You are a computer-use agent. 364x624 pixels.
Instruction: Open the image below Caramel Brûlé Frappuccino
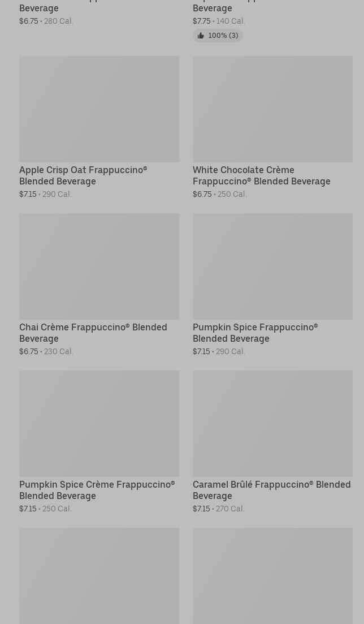tap(272, 576)
